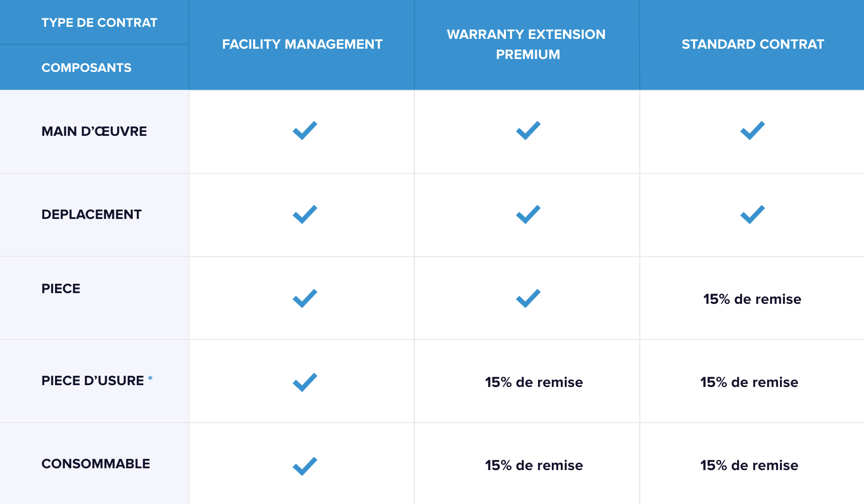Select the Standard Contrat column header
The width and height of the screenshot is (864, 504).
point(753,44)
